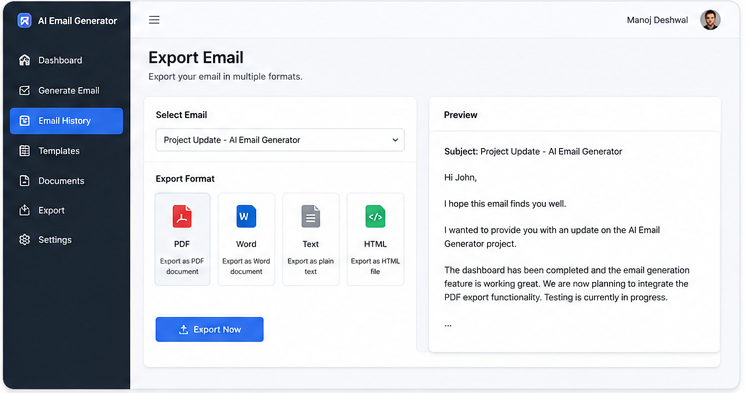Screen dimensions: 748x393
Task: Click the Dashboard home icon
Action: [x=24, y=60]
